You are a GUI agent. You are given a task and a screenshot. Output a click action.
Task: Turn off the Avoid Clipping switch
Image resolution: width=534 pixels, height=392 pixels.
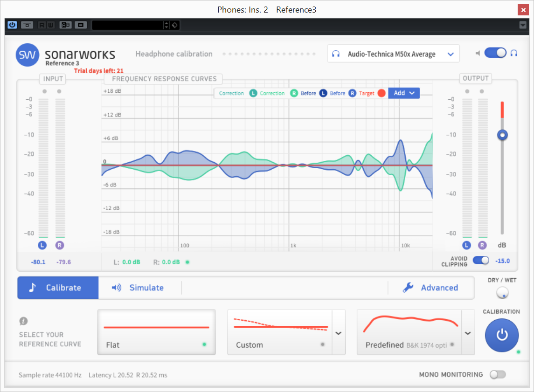click(481, 260)
